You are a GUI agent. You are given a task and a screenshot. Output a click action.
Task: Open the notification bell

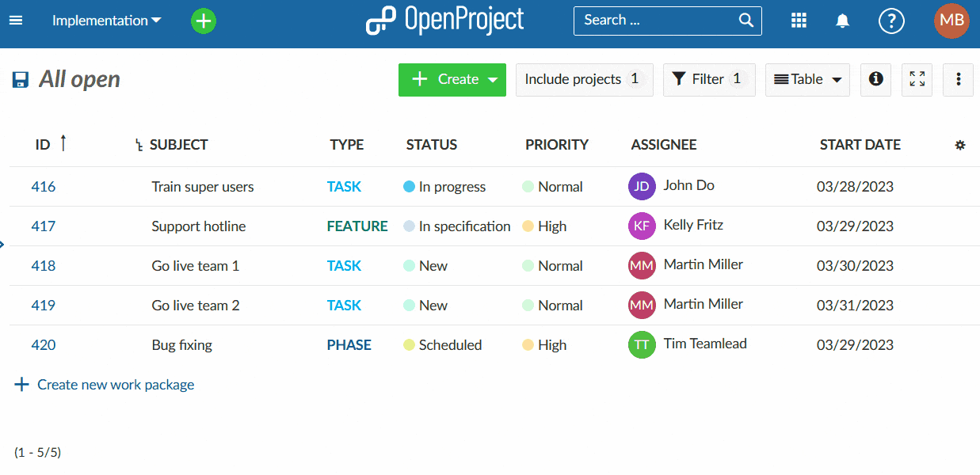pos(842,21)
